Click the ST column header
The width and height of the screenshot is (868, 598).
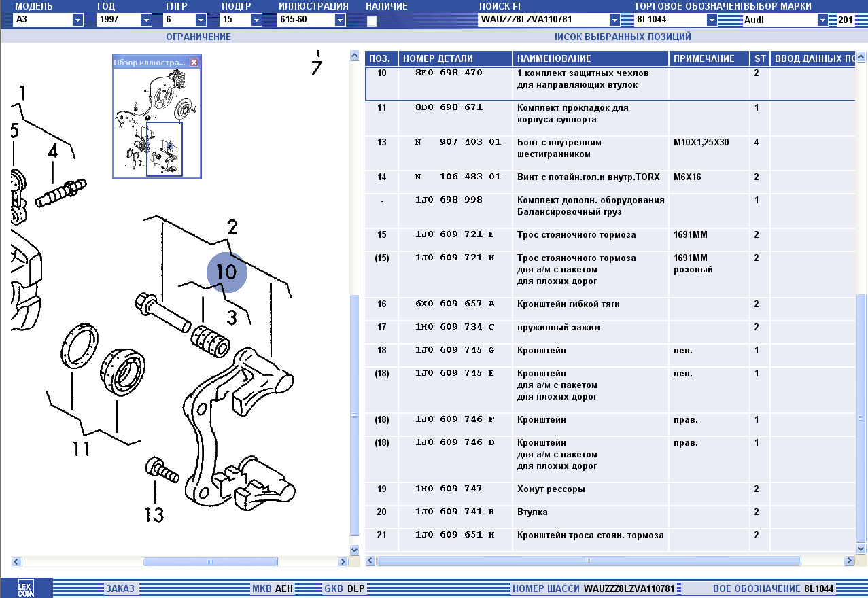coord(759,58)
